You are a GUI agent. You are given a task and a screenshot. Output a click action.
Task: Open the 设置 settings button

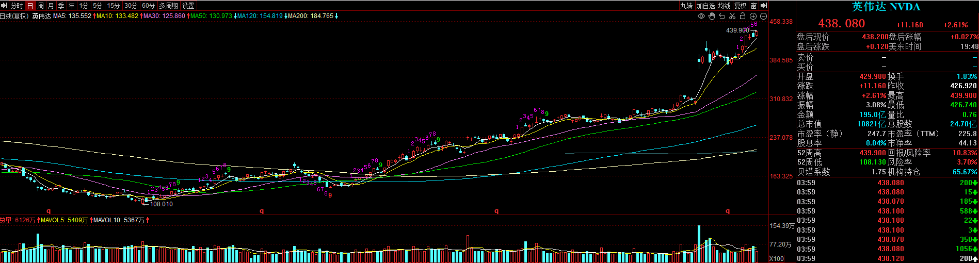pyautogui.click(x=188, y=6)
